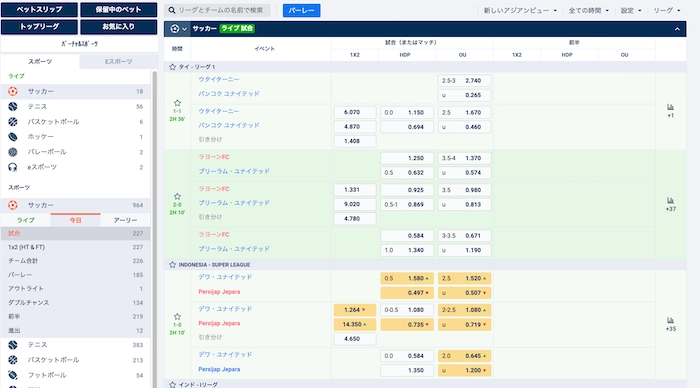This screenshot has height=388, width=700.
Task: Star the 2-0 Rayong FC match
Action: click(177, 196)
